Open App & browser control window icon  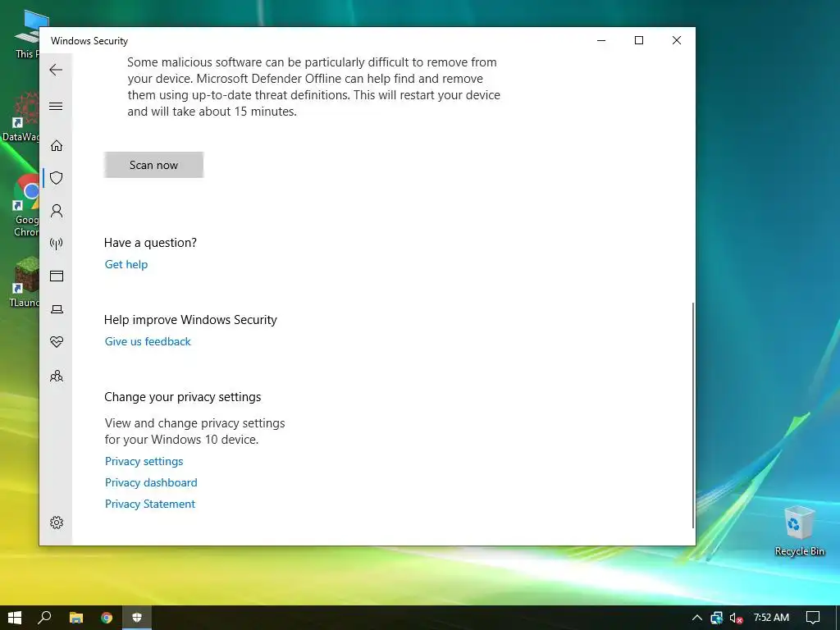coord(57,276)
